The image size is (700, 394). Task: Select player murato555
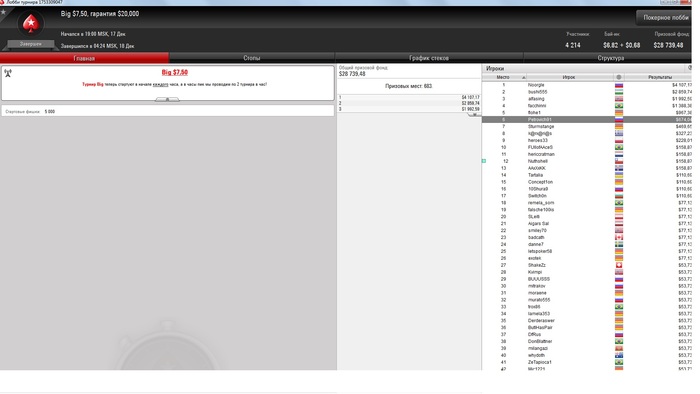click(x=539, y=300)
